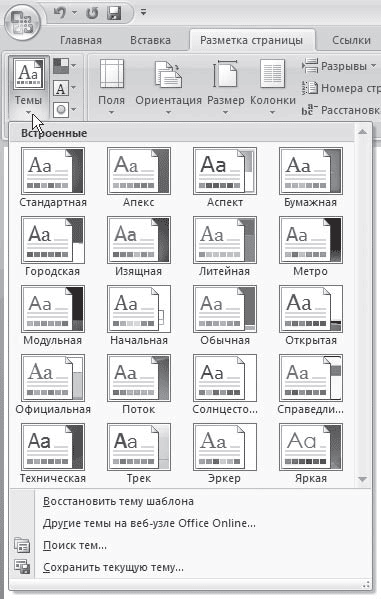The height and width of the screenshot is (599, 381).
Task: Click the round Office button
Action: [22, 22]
